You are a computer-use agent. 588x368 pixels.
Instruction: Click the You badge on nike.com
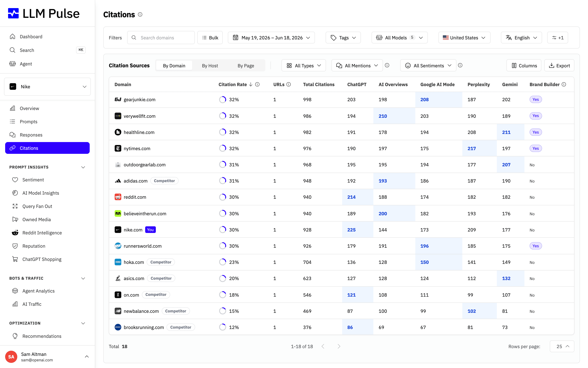pos(150,230)
